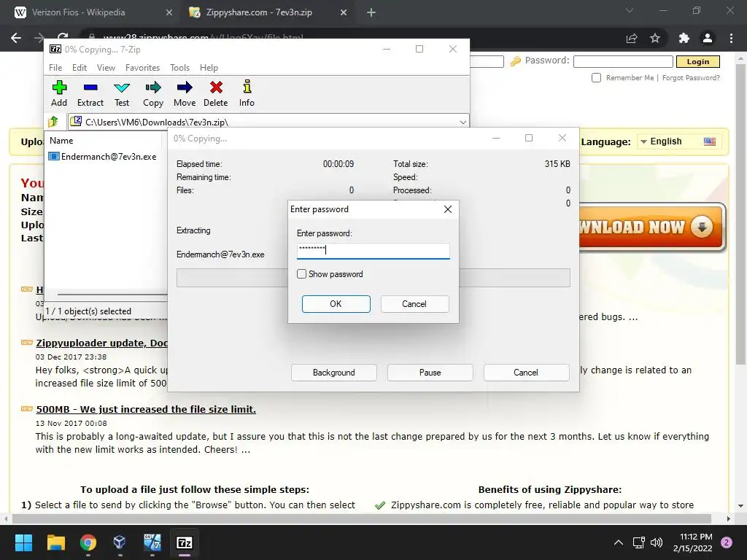Open the Help menu in 7-Zip
Image resolution: width=747 pixels, height=560 pixels.
[209, 68]
